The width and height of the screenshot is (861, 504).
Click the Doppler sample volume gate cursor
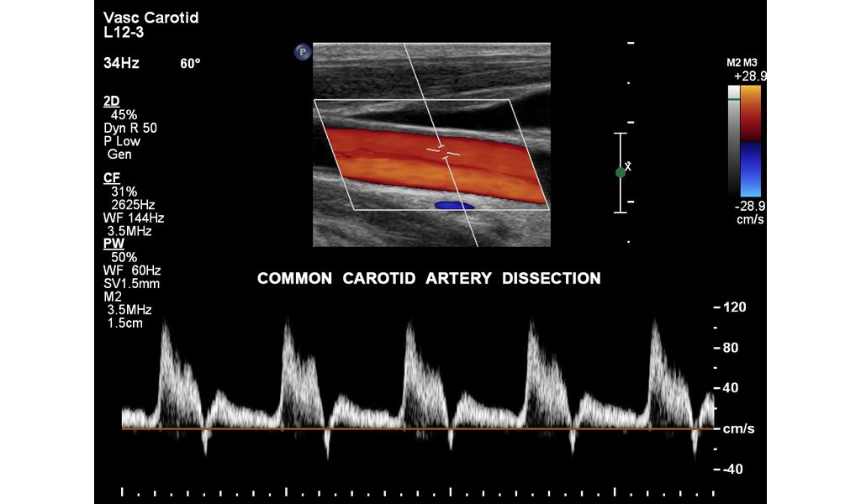[442, 153]
